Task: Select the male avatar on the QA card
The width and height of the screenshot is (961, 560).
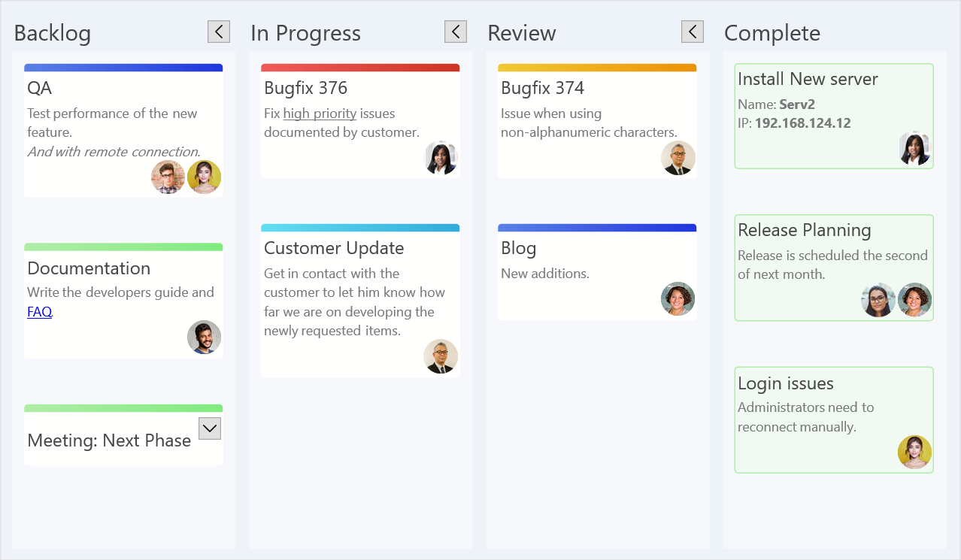Action: click(x=168, y=177)
